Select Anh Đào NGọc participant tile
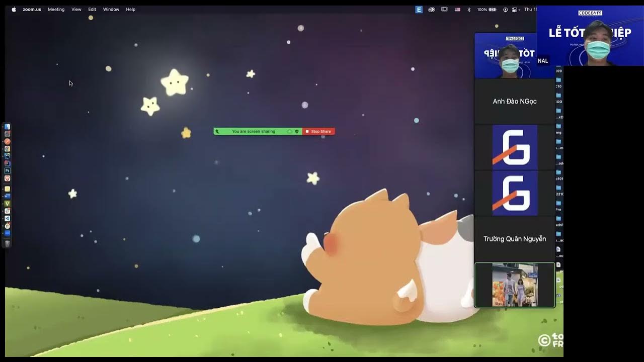Image resolution: width=644 pixels, height=362 pixels. pyautogui.click(x=514, y=101)
